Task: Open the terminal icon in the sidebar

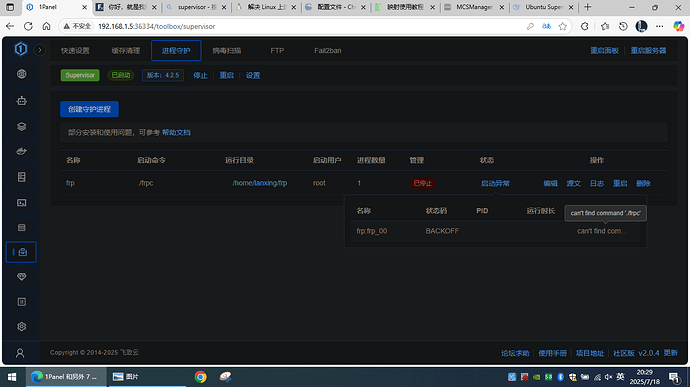Action: [21, 203]
